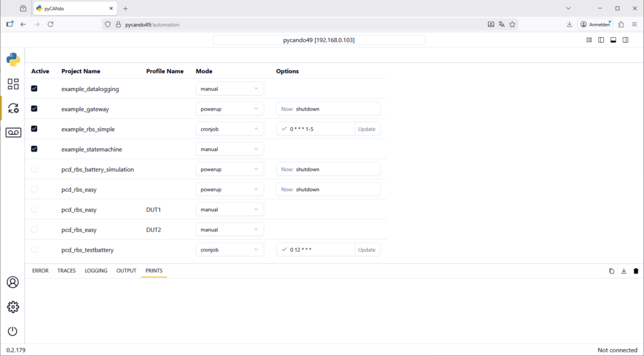The height and width of the screenshot is (356, 644).
Task: Expand the Mode dropdown for example_rbs_simple
Action: [230, 129]
